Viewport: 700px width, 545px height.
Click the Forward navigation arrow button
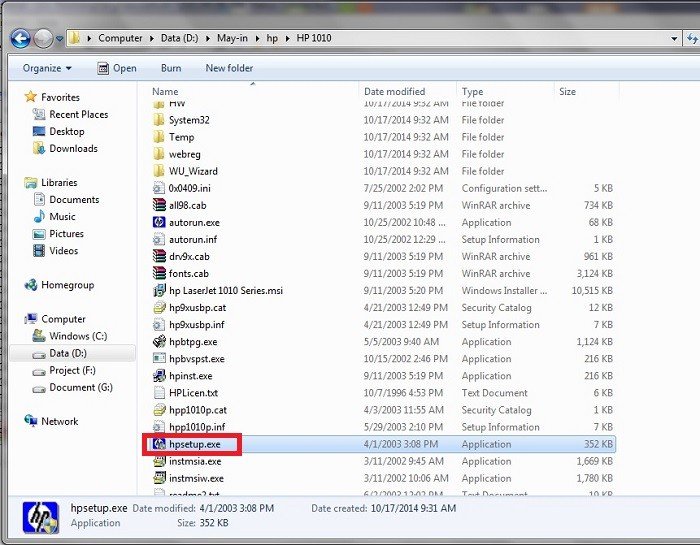click(43, 39)
